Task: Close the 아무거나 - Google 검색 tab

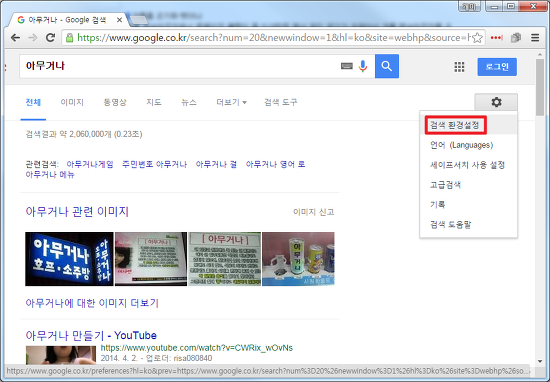Action: coord(119,20)
